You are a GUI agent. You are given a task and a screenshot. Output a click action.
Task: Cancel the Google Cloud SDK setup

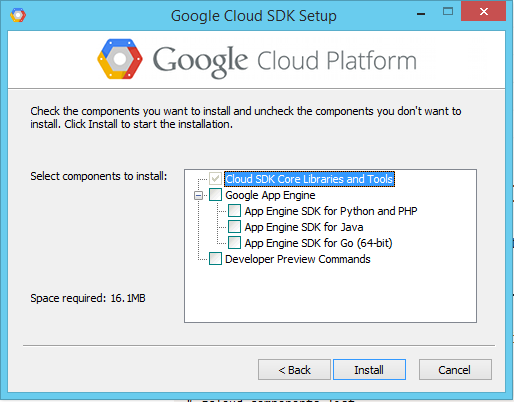click(455, 369)
